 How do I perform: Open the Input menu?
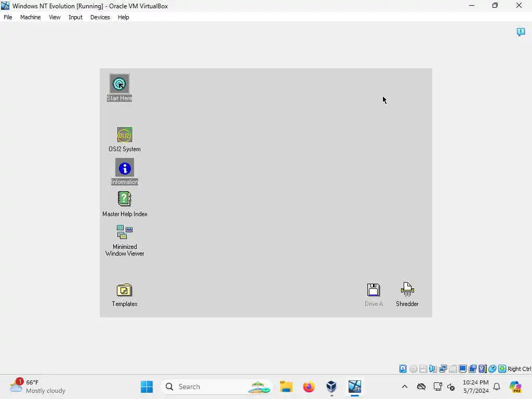75,17
